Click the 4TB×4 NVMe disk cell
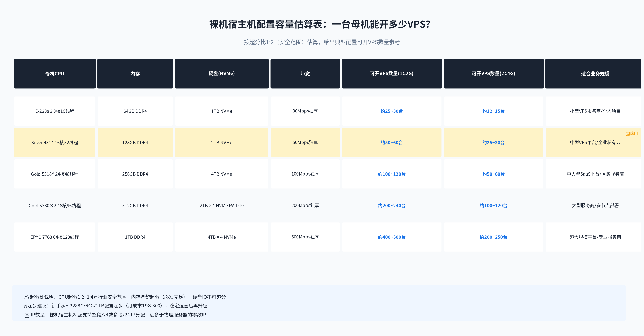This screenshot has height=336, width=644. coord(221,237)
